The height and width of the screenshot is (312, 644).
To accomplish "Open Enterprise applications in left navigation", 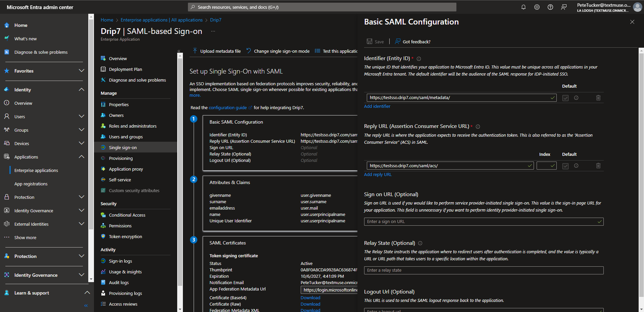I will [x=36, y=170].
